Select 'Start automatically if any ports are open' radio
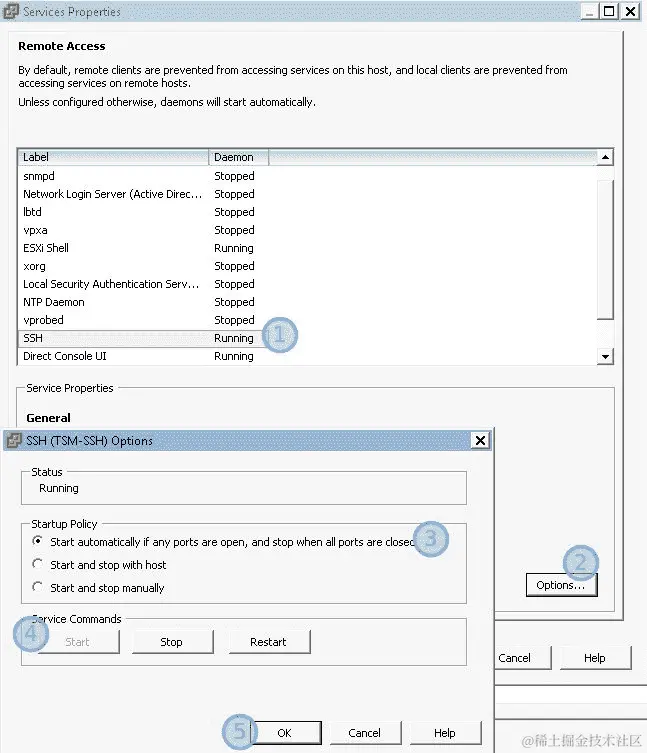Image resolution: width=647 pixels, height=753 pixels. pyautogui.click(x=37, y=541)
